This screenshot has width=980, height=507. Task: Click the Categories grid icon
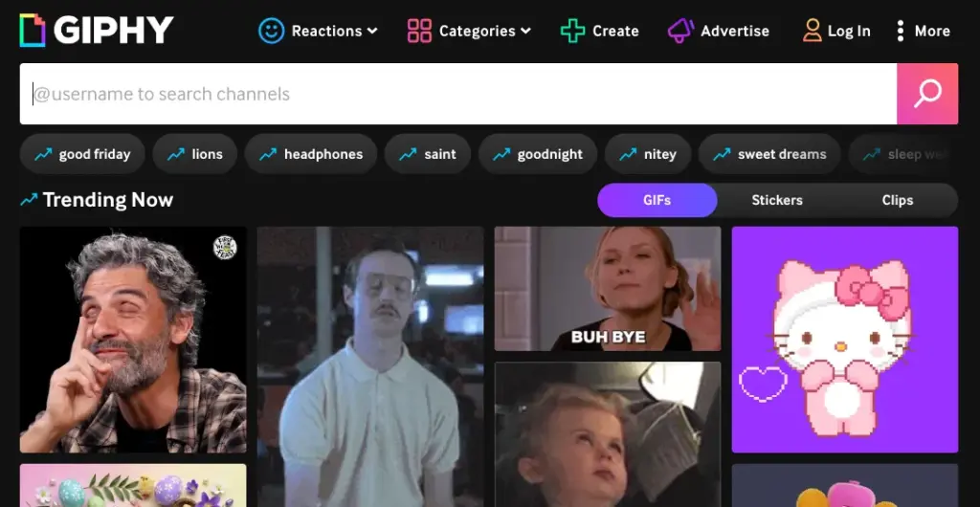click(x=419, y=31)
